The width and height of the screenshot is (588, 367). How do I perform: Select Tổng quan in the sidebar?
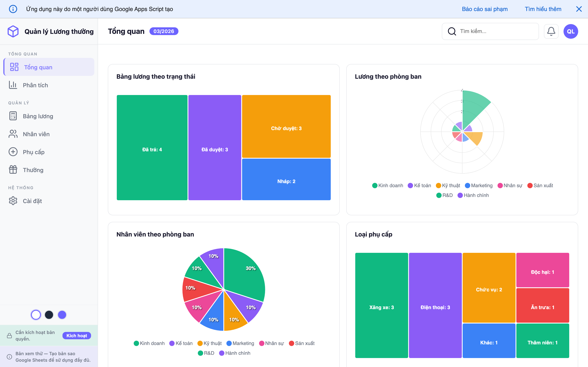click(x=38, y=67)
